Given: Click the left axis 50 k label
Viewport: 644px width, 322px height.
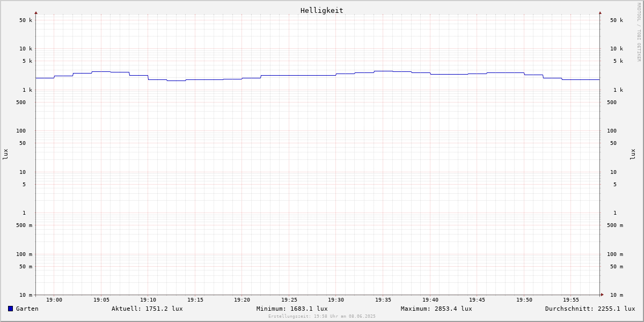Looking at the screenshot, I should tap(26, 20).
